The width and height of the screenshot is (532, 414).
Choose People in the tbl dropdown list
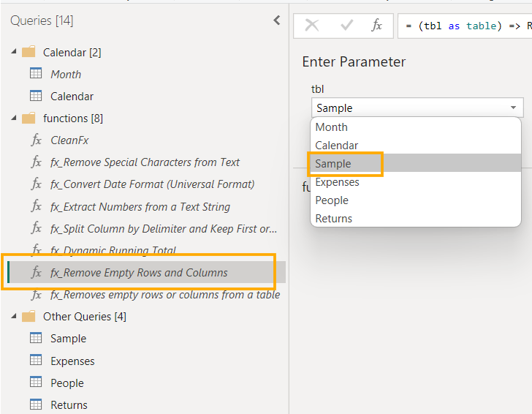point(416,200)
